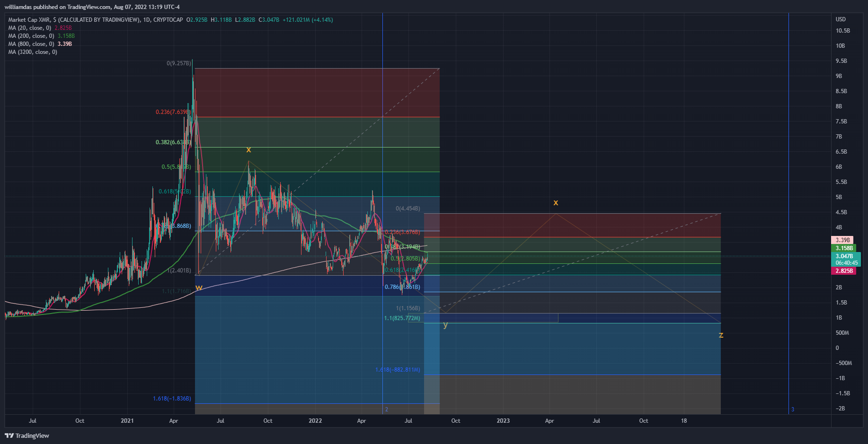Click the 7.5B price axis label
This screenshot has width=868, height=444.
[841, 122]
